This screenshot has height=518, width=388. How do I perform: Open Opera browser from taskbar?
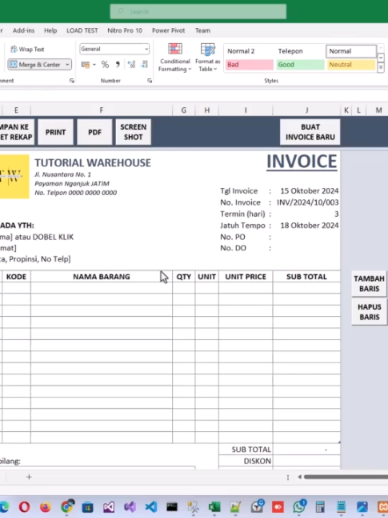coord(24,507)
